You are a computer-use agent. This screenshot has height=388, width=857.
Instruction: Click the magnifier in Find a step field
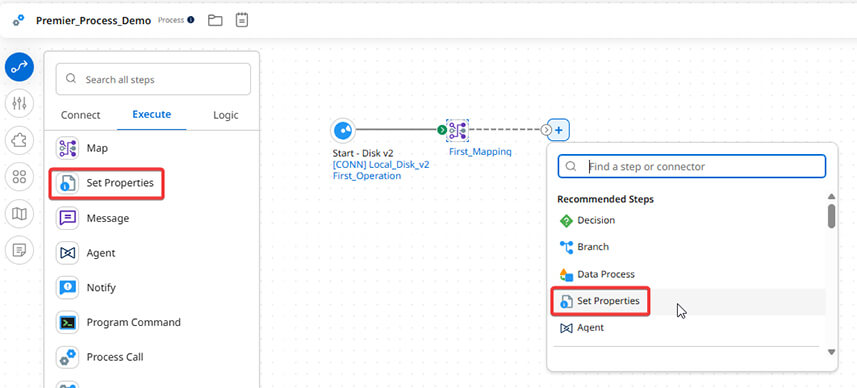click(571, 166)
